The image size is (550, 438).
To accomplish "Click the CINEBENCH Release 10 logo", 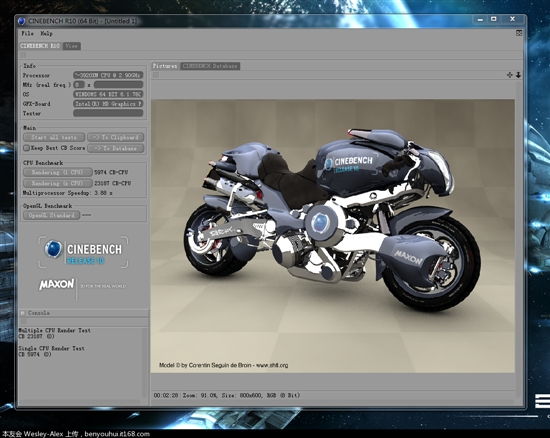I will (x=83, y=252).
